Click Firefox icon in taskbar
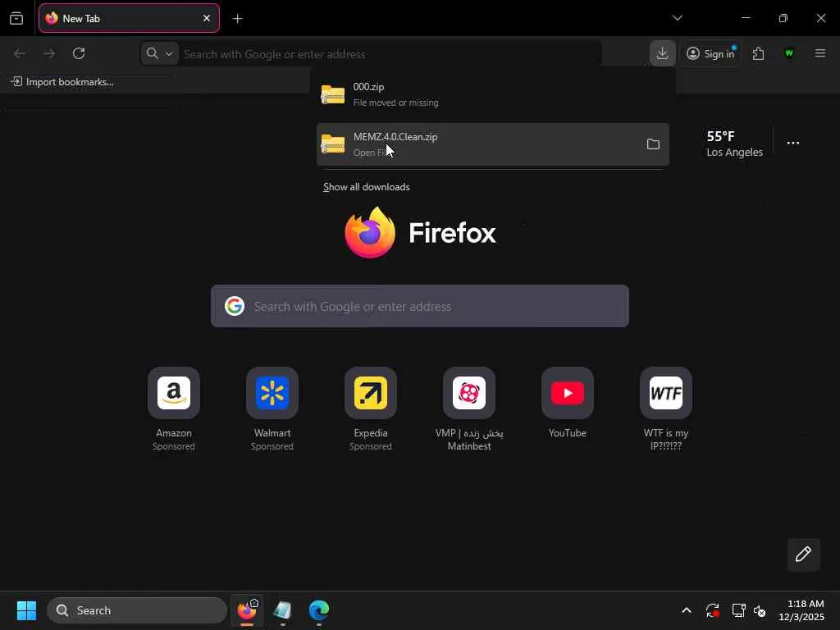 247,610
